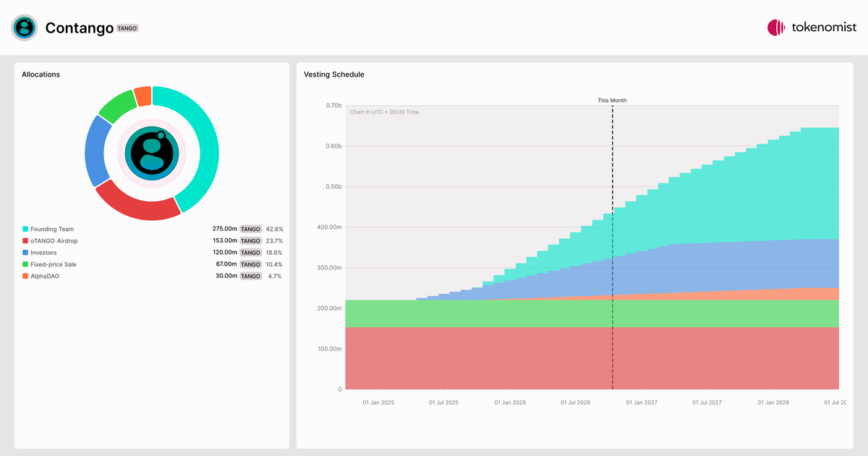Click the 0.50b y-axis label
Viewport: 868px width, 456px height.
click(333, 187)
